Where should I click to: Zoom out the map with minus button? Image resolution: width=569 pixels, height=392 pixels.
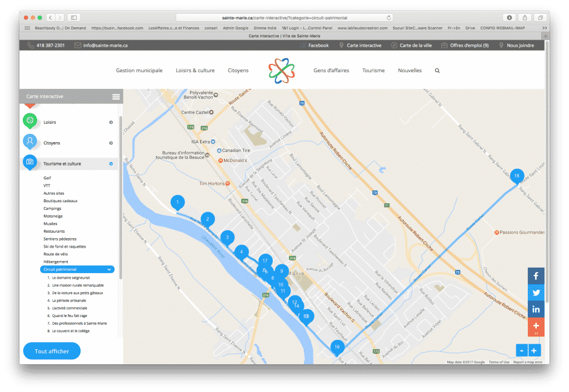pos(522,350)
